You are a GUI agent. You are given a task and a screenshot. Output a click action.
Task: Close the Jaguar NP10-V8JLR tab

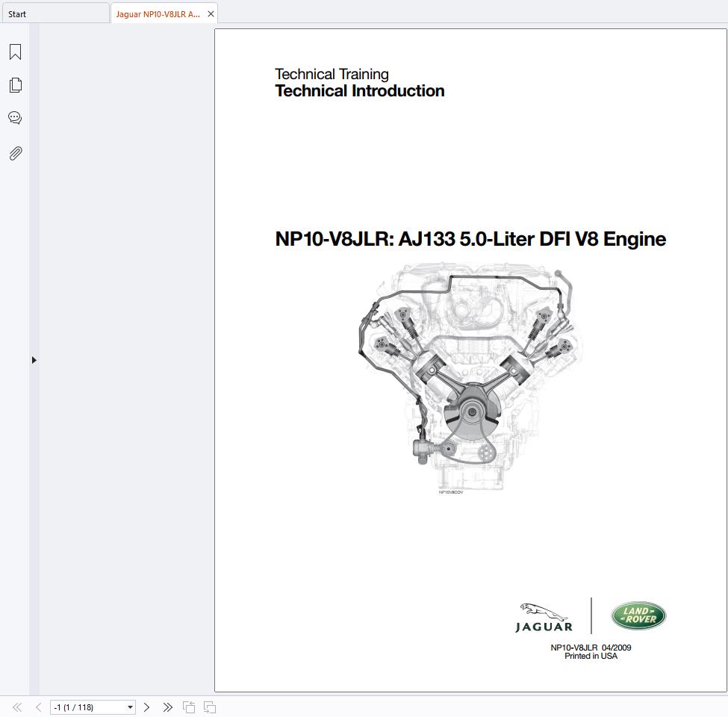211,13
